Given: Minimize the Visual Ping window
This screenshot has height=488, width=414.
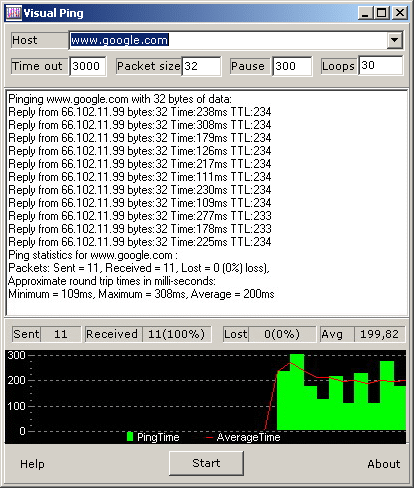Looking at the screenshot, I should coord(366,13).
